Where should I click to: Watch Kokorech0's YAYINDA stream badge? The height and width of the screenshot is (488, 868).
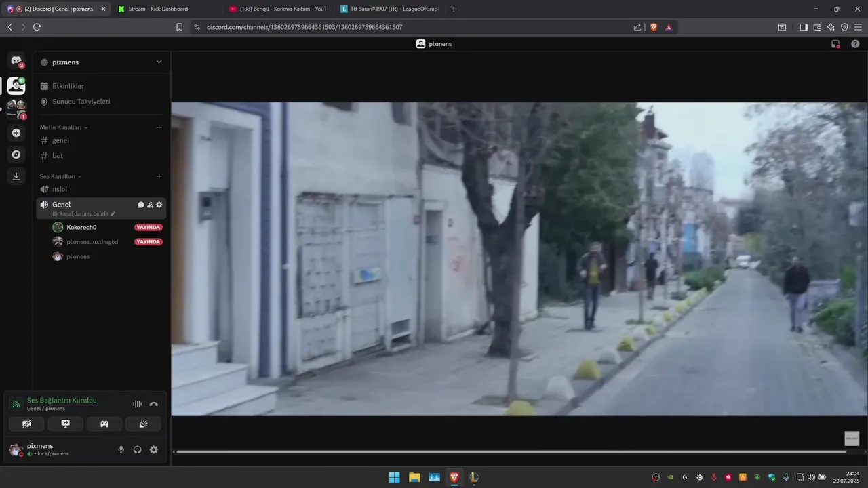[x=149, y=227]
